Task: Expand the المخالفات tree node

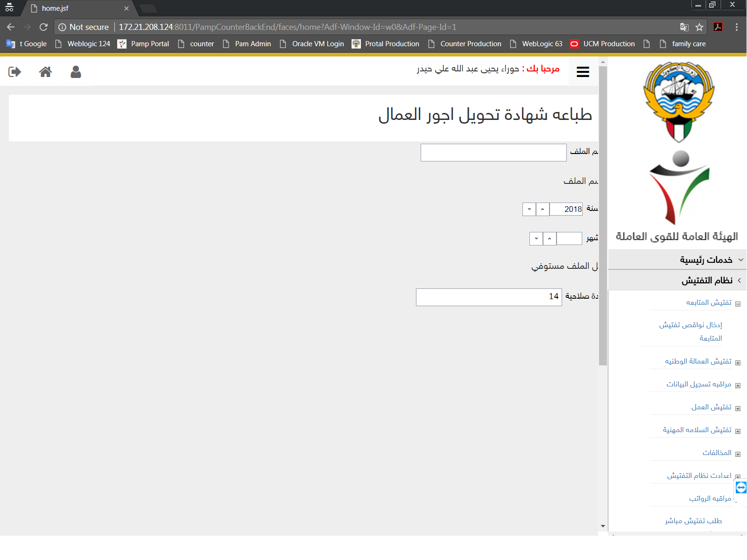Action: coord(738,454)
